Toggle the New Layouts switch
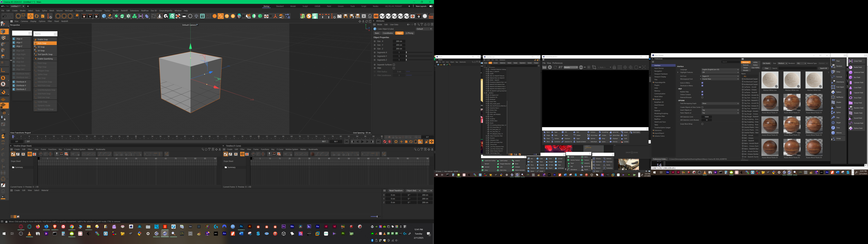 coord(431,6)
